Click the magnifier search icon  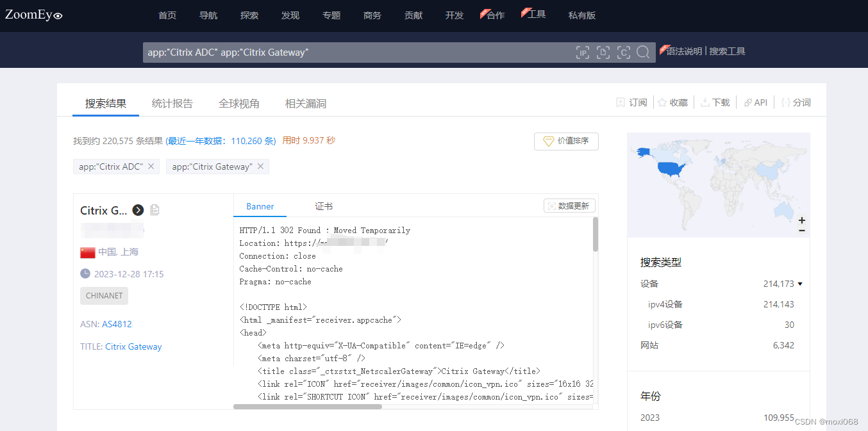pos(643,53)
